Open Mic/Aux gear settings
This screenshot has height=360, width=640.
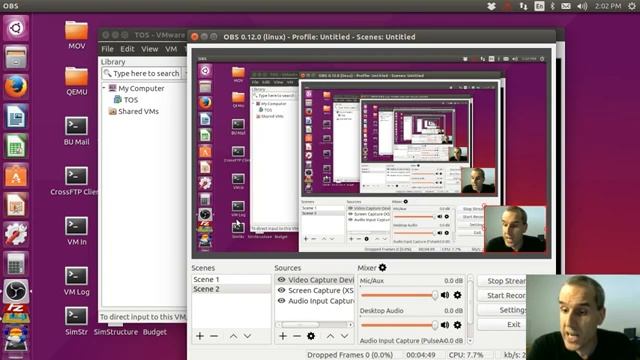coord(458,295)
